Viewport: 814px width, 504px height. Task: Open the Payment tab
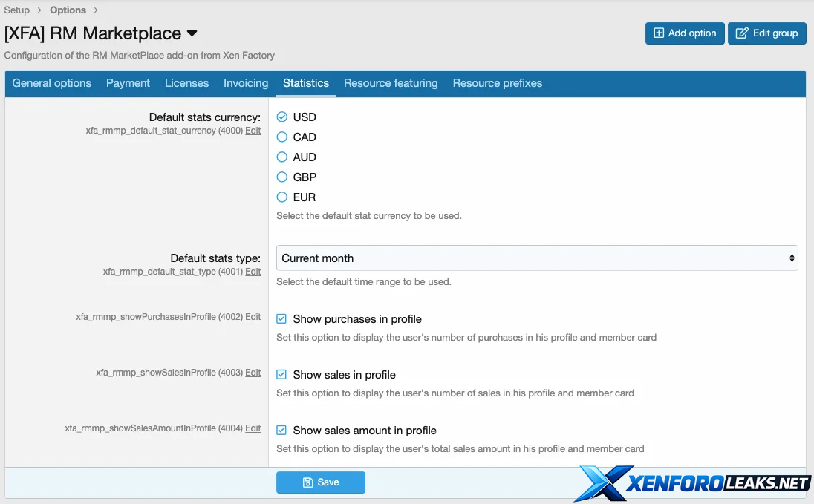click(x=128, y=83)
